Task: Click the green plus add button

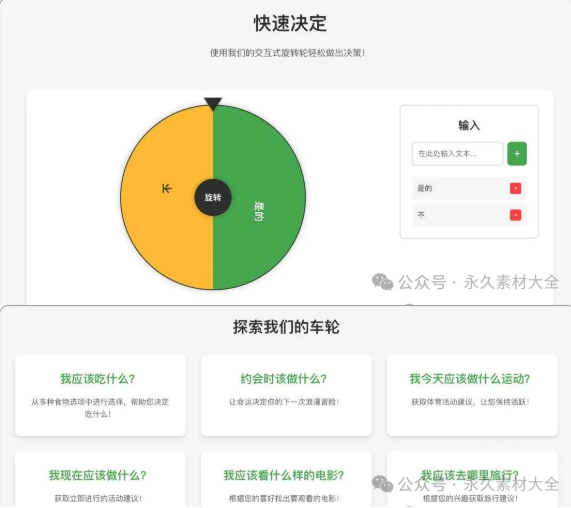Action: [x=517, y=154]
